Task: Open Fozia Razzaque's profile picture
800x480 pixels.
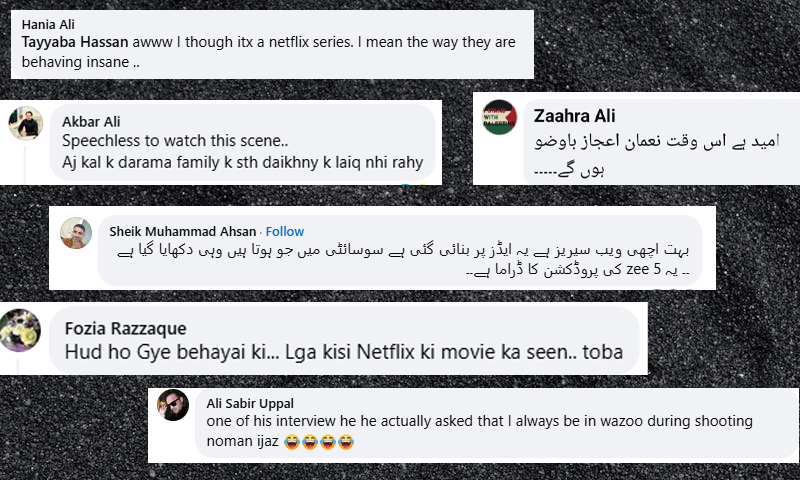Action: coord(21,329)
